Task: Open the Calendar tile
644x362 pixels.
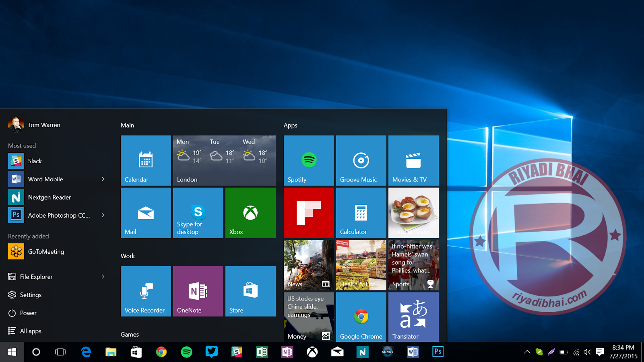Action: point(146,160)
